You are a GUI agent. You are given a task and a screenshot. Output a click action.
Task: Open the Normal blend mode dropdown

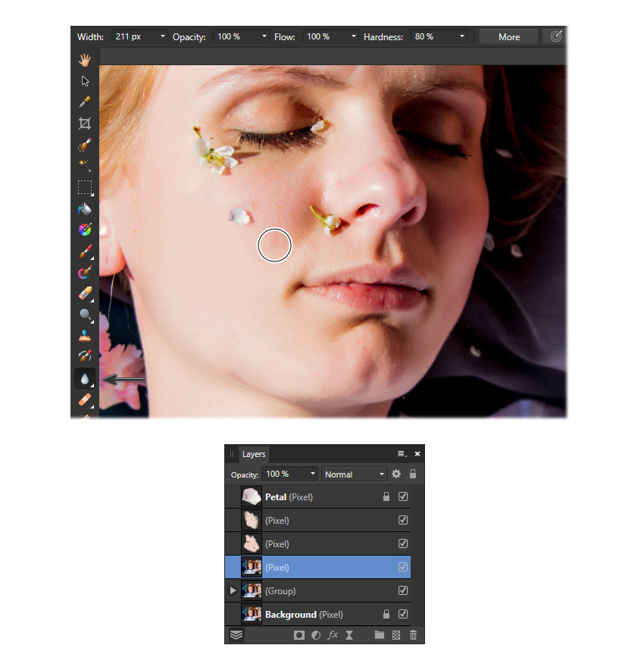354,474
